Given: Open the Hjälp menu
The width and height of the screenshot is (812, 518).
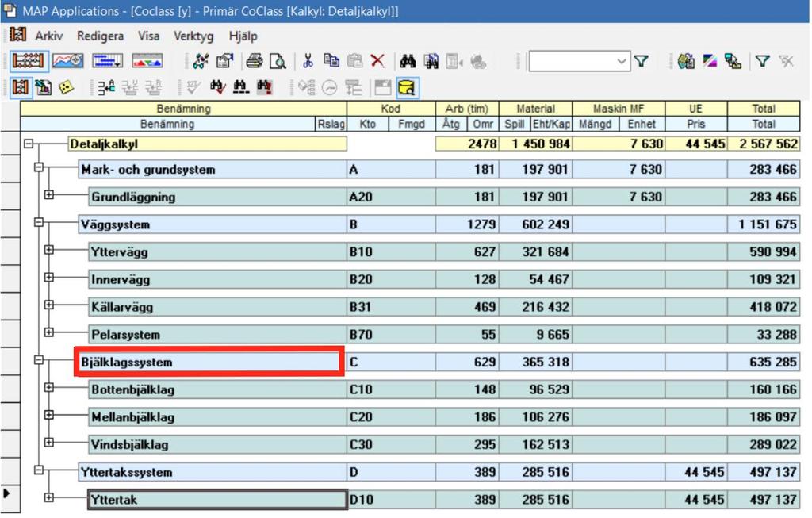Looking at the screenshot, I should 243,36.
